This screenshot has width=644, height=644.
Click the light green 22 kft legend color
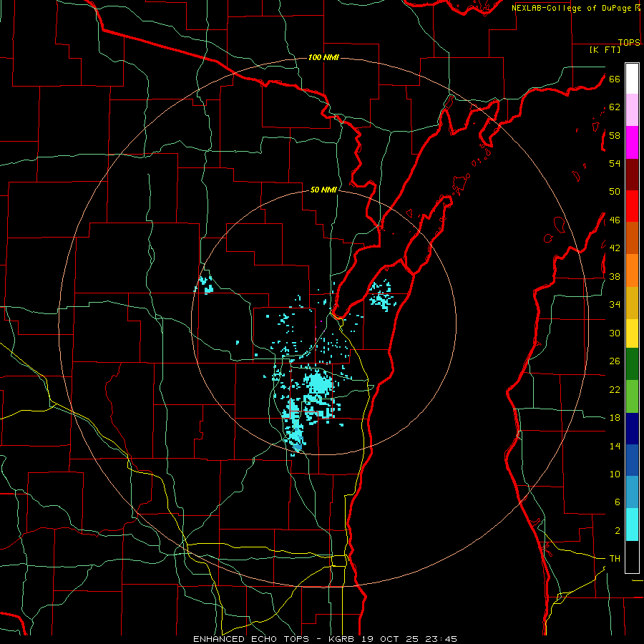[x=632, y=396]
